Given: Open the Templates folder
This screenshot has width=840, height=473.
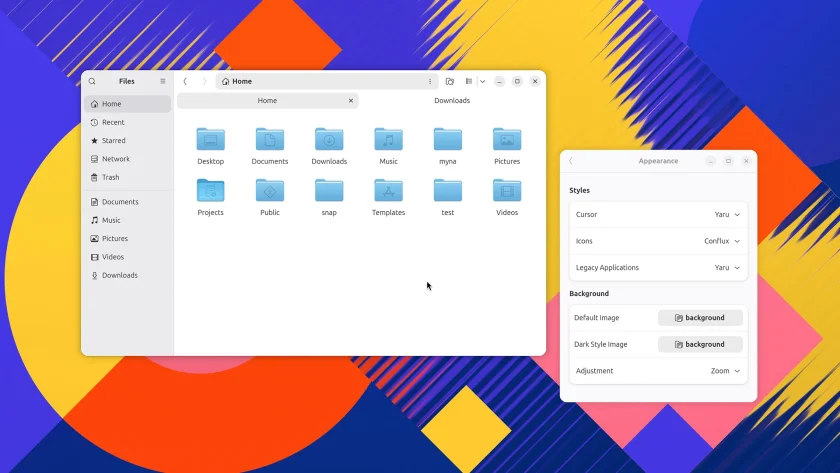Looking at the screenshot, I should coord(388,191).
